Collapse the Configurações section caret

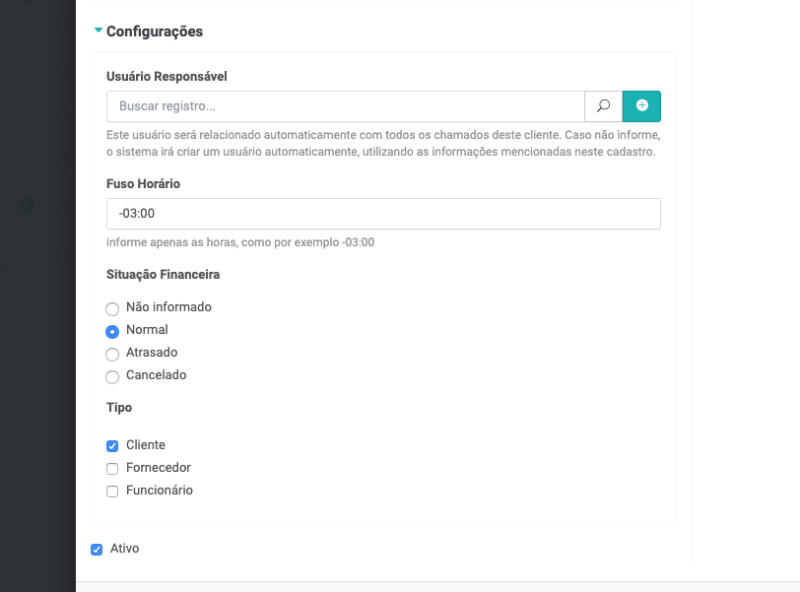(98, 31)
